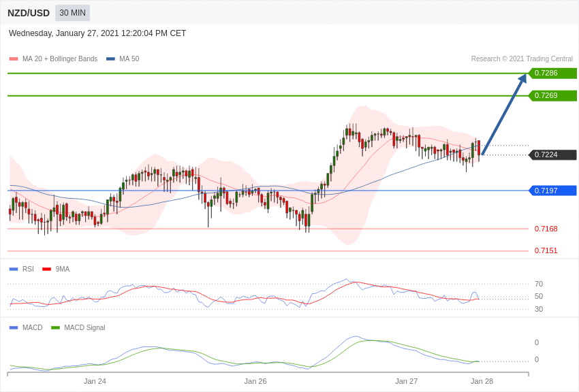
Task: Click the Jan 24 date axis label
Action: coord(95,381)
